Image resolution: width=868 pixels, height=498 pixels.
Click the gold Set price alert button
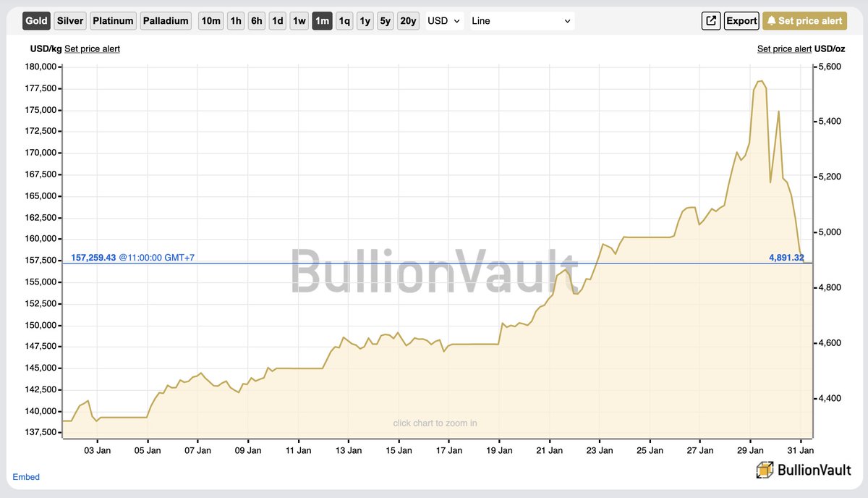click(x=804, y=21)
